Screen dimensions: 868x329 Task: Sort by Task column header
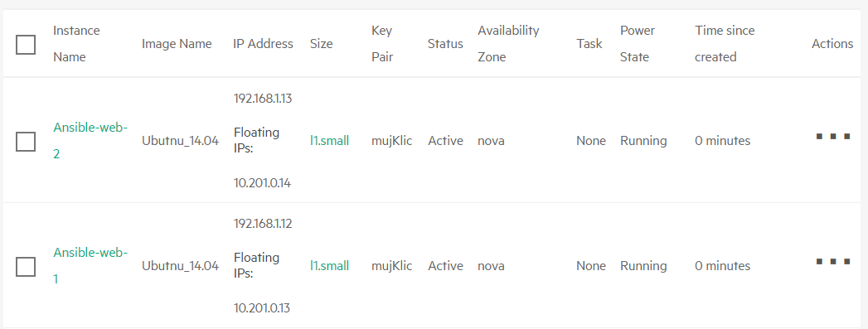point(589,44)
